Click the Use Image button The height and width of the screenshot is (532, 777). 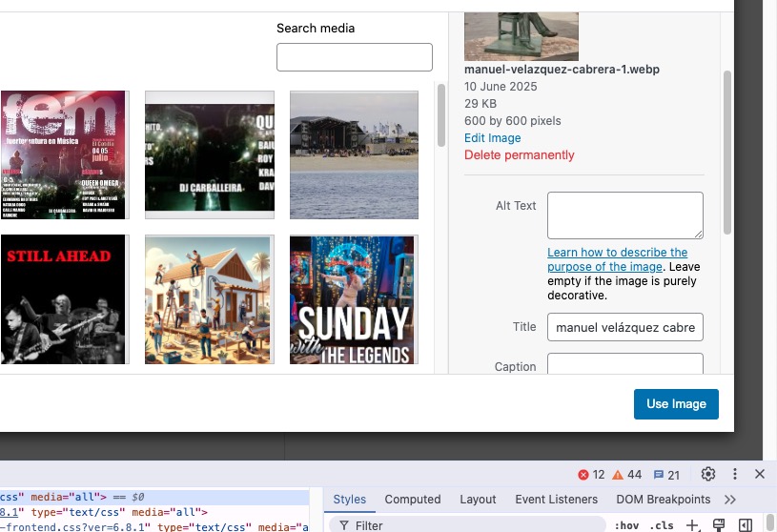click(676, 404)
